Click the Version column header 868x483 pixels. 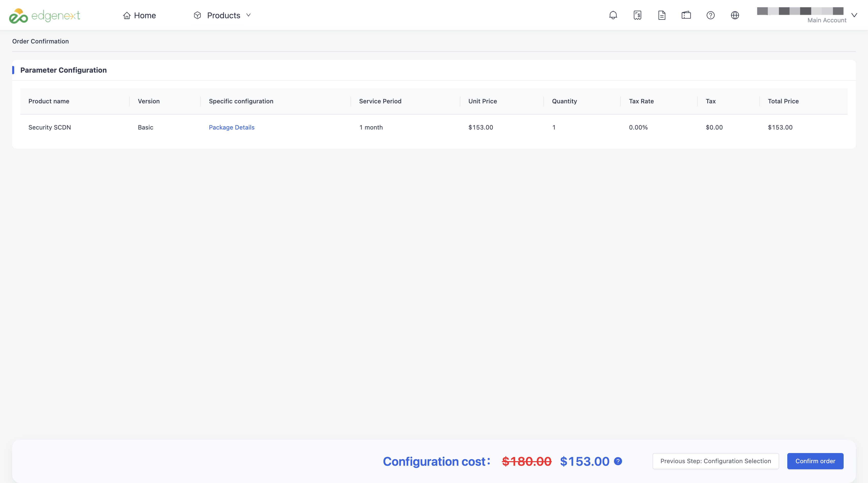(148, 101)
